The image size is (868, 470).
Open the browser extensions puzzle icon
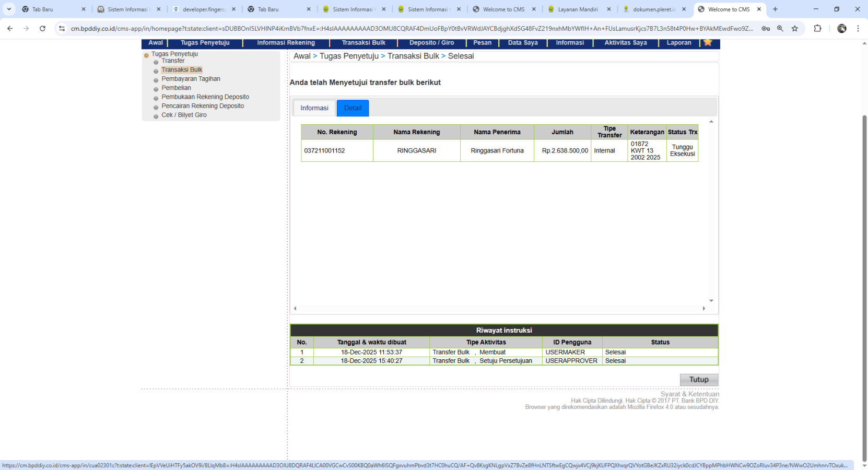817,29
